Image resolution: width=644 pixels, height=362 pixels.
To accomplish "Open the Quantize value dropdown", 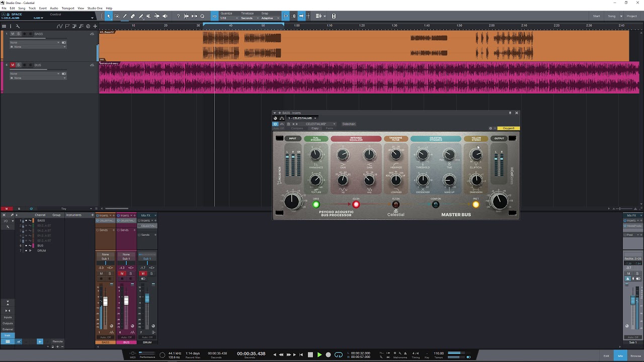I will coord(228,18).
